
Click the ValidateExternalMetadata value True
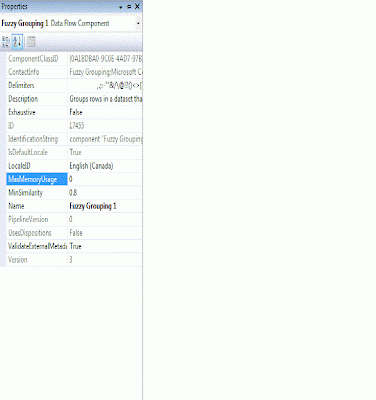point(75,246)
